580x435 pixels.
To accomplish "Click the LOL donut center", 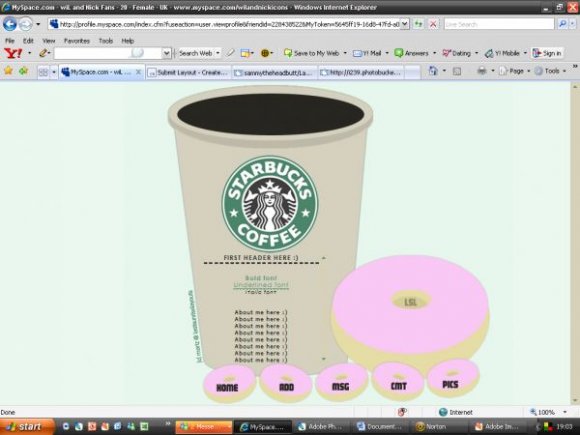I will pyautogui.click(x=411, y=301).
